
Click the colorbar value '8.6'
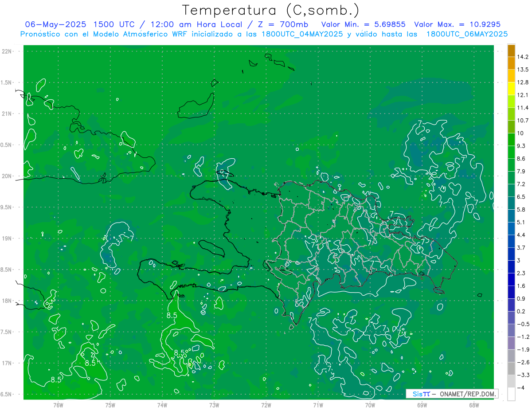click(521, 159)
